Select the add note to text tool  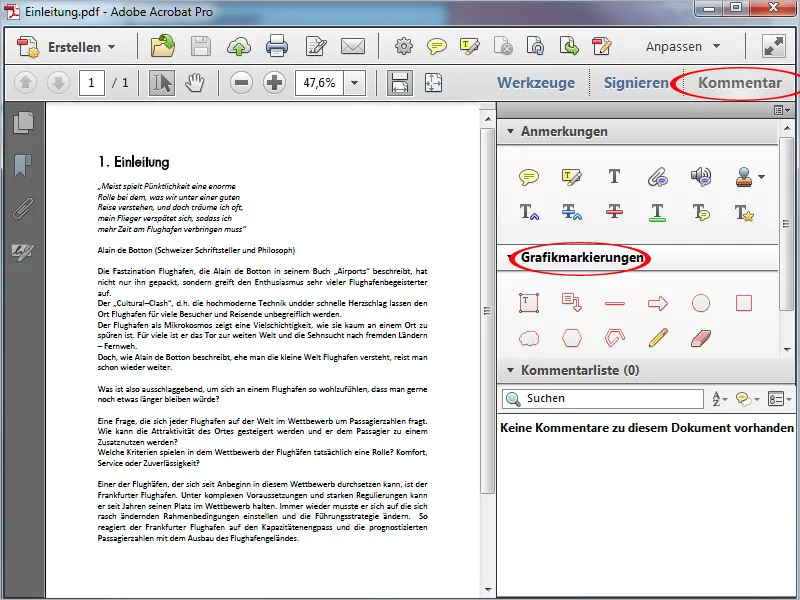point(701,212)
